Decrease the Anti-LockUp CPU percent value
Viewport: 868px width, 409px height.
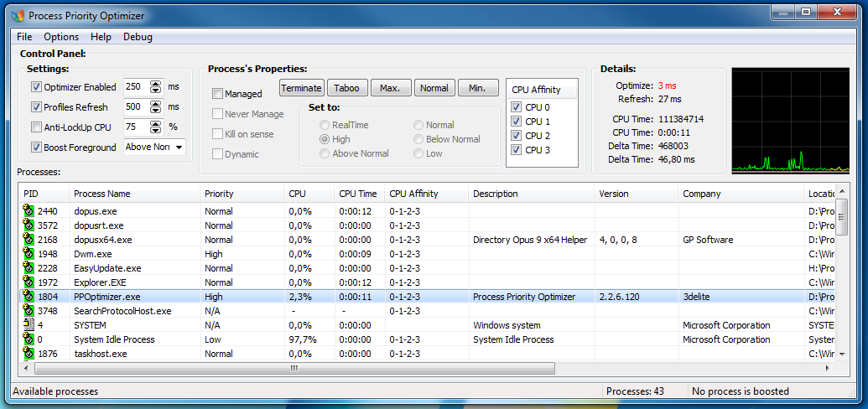point(155,131)
